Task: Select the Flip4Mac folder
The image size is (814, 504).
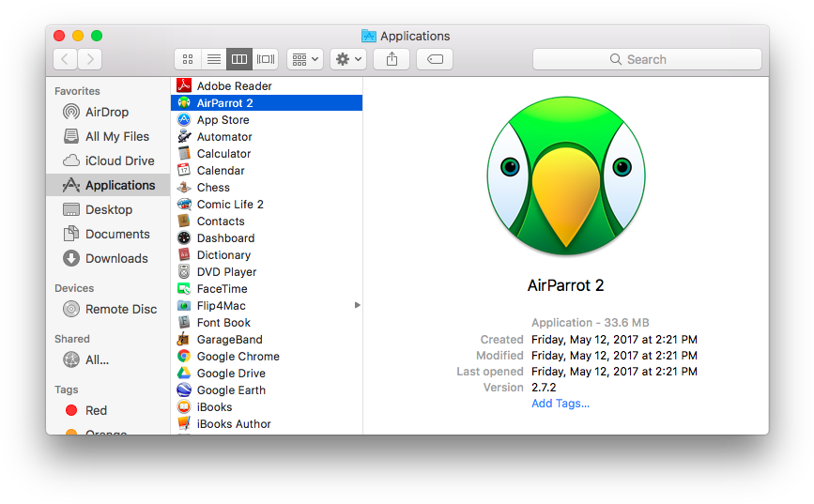Action: [267, 306]
